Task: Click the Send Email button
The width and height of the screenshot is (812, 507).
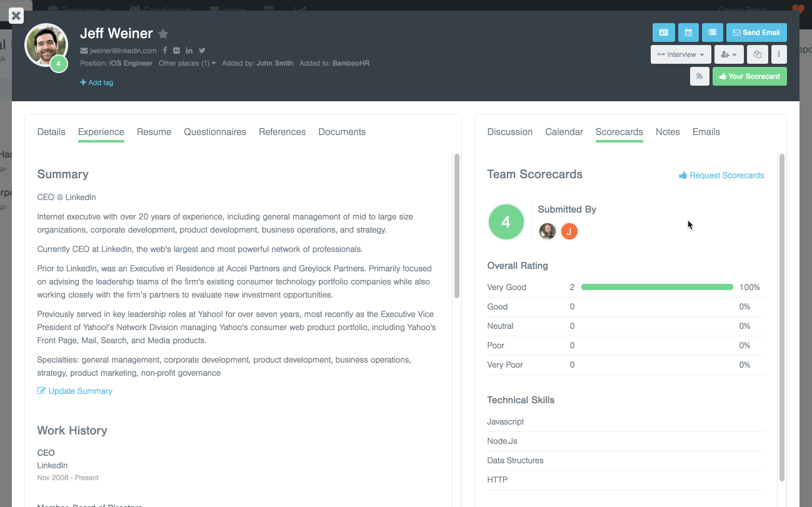Action: pyautogui.click(x=756, y=33)
